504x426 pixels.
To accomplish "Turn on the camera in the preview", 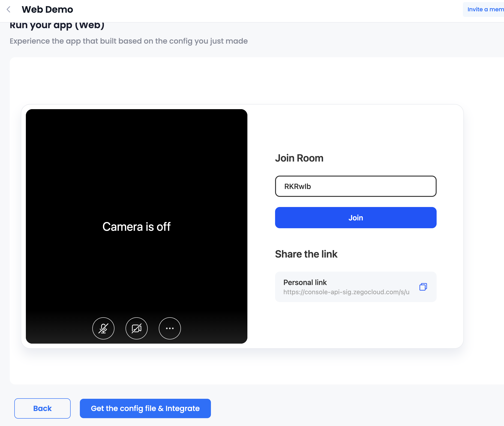I will click(136, 328).
